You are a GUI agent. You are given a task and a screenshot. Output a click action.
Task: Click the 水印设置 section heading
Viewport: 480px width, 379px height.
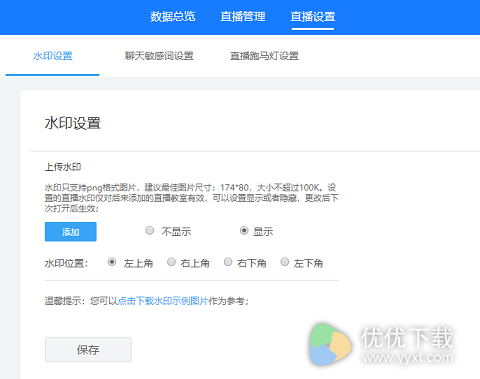point(73,123)
